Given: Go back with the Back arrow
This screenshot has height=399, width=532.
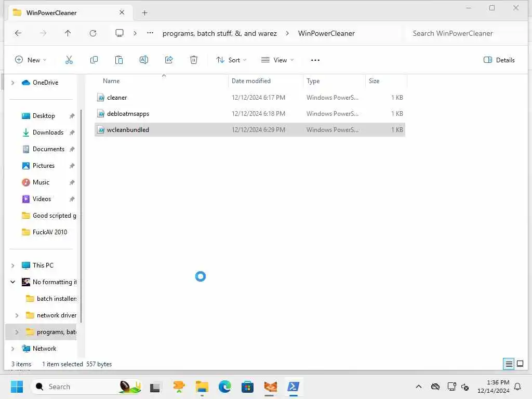Looking at the screenshot, I should tap(18, 33).
